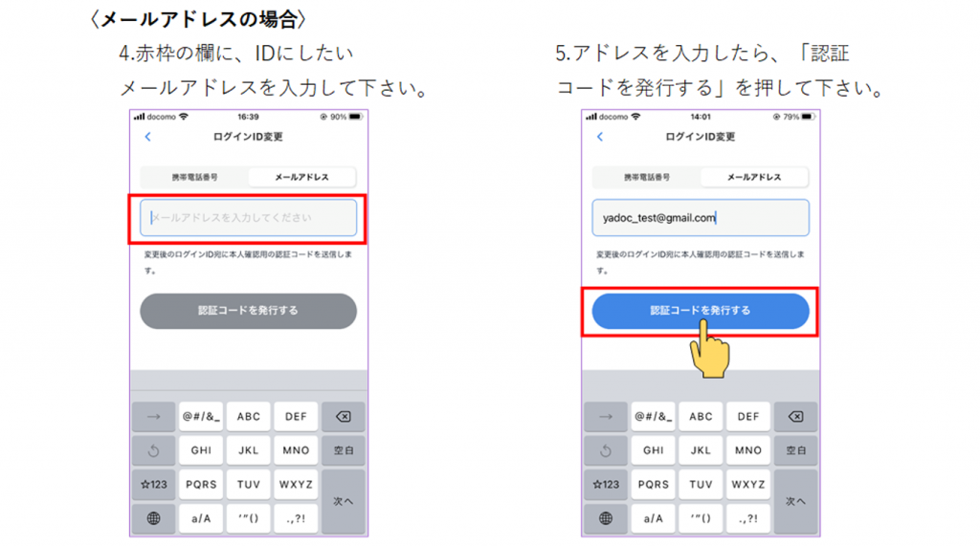Tap the globe language key on left keyboard
980x547 pixels.
point(154,518)
